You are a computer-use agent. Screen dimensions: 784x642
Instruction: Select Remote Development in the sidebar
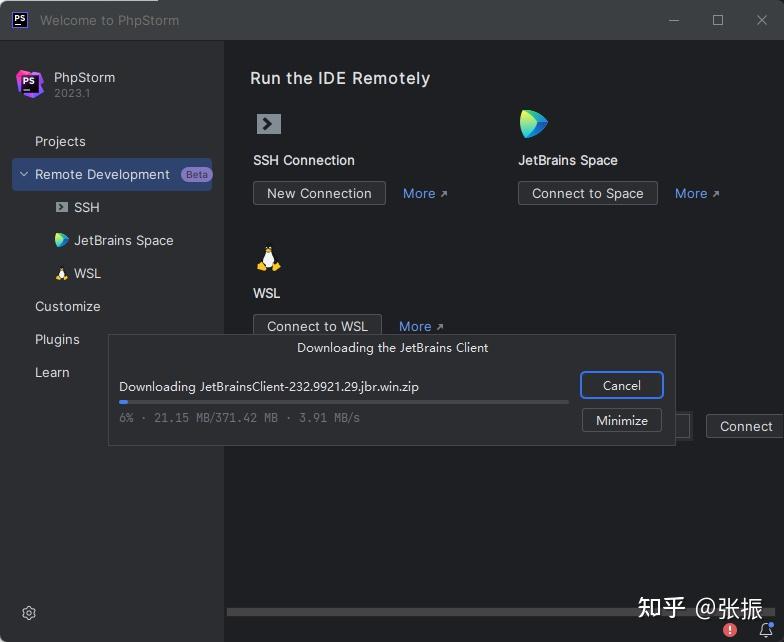click(112, 174)
